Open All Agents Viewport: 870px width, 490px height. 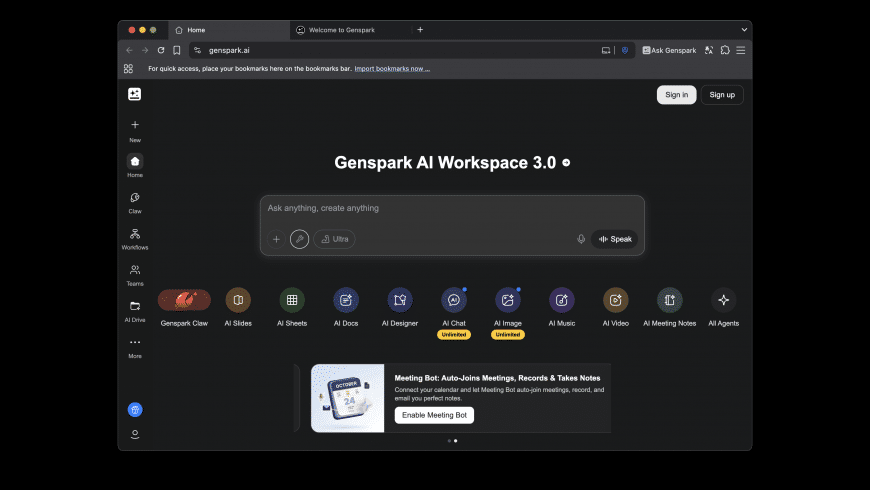coord(724,307)
